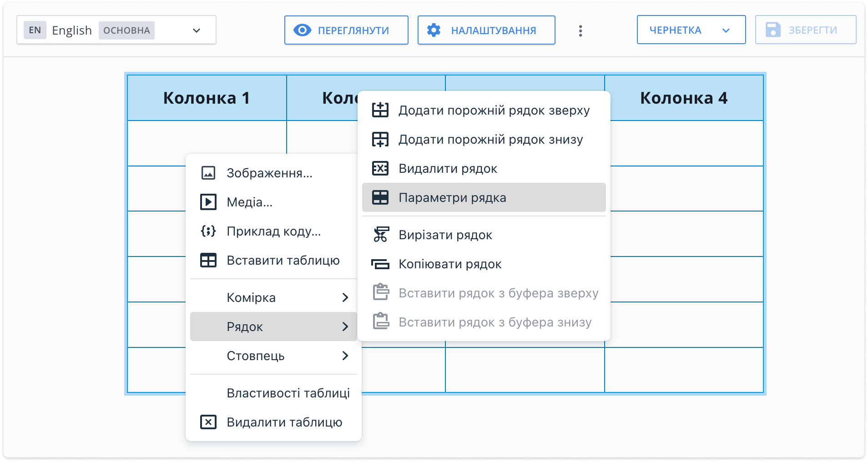Open the three-dot overflow menu
This screenshot has width=868, height=462.
(x=580, y=30)
